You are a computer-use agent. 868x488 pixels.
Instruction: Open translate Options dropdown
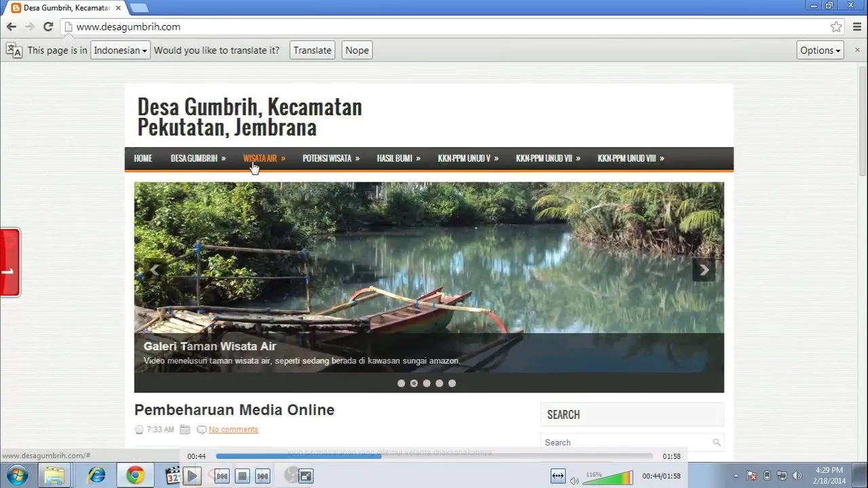point(820,50)
